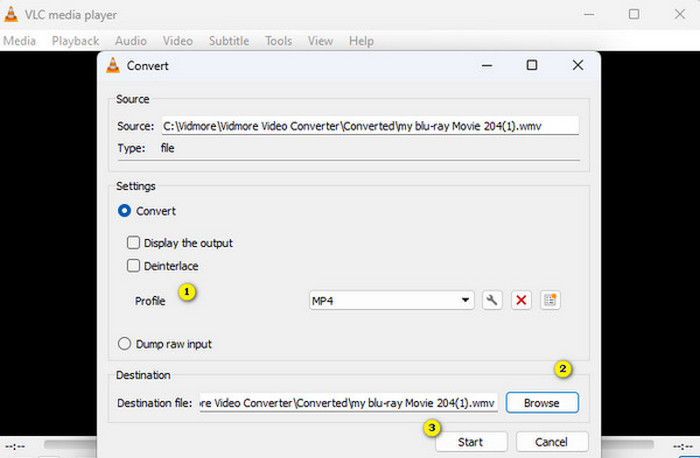700x458 pixels.
Task: Edit selected profile with wrench icon
Action: pos(491,300)
